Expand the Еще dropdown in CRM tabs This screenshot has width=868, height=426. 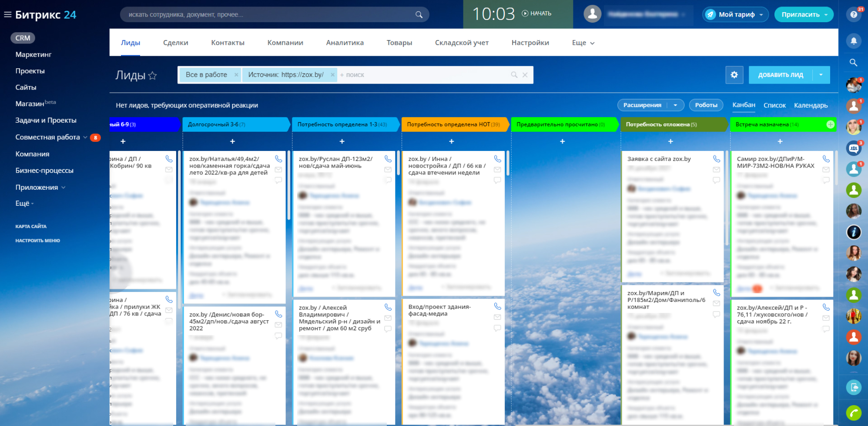[x=583, y=43]
